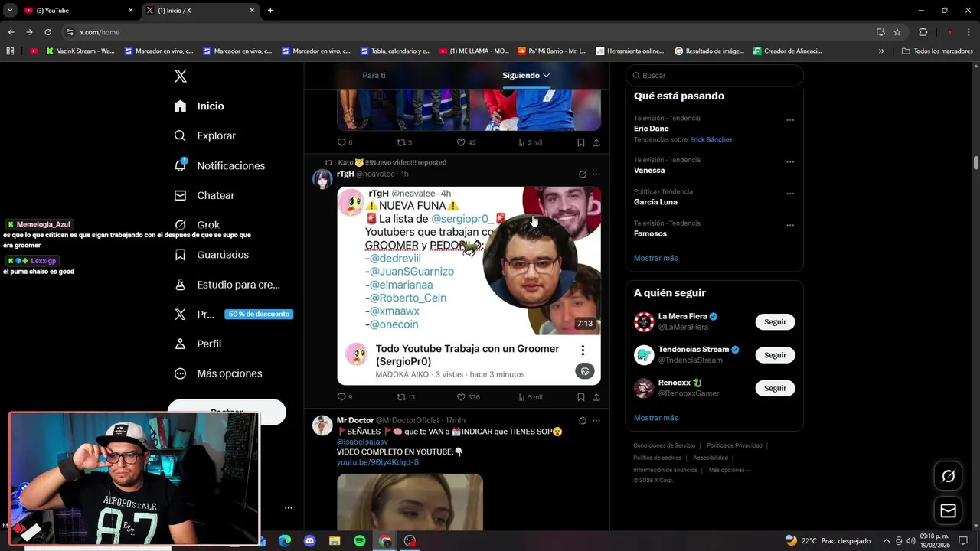
Task: Open floating messages envelope button
Action: pyautogui.click(x=948, y=510)
